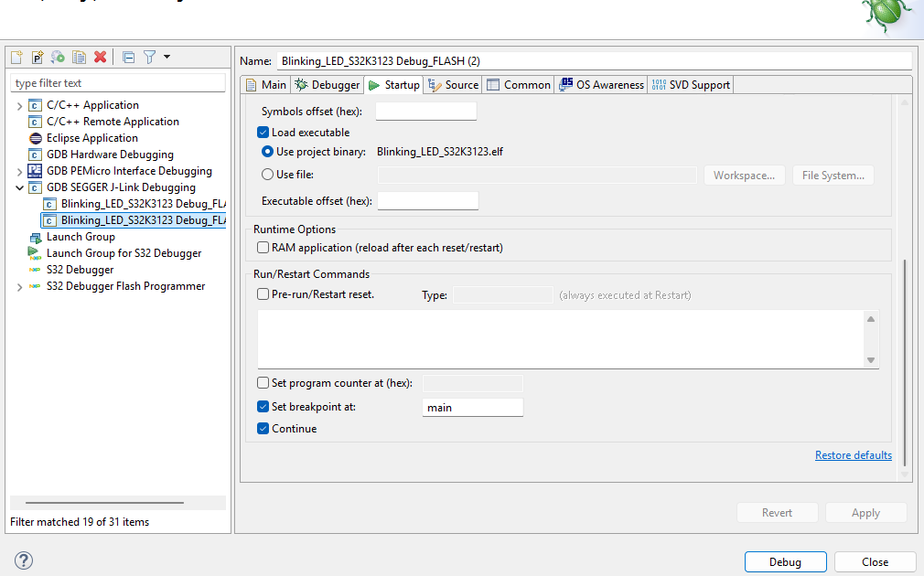924x576 pixels.
Task: Select Launch Group entry
Action: (x=81, y=237)
